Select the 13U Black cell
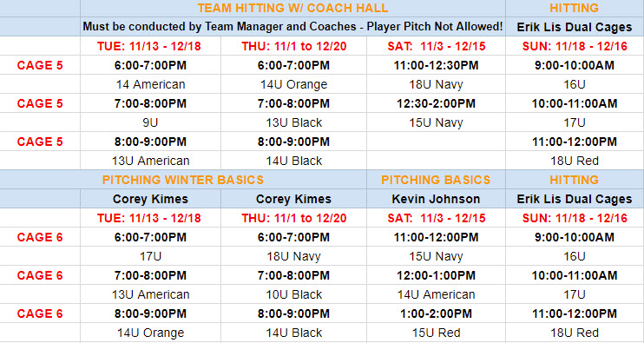 293,122
